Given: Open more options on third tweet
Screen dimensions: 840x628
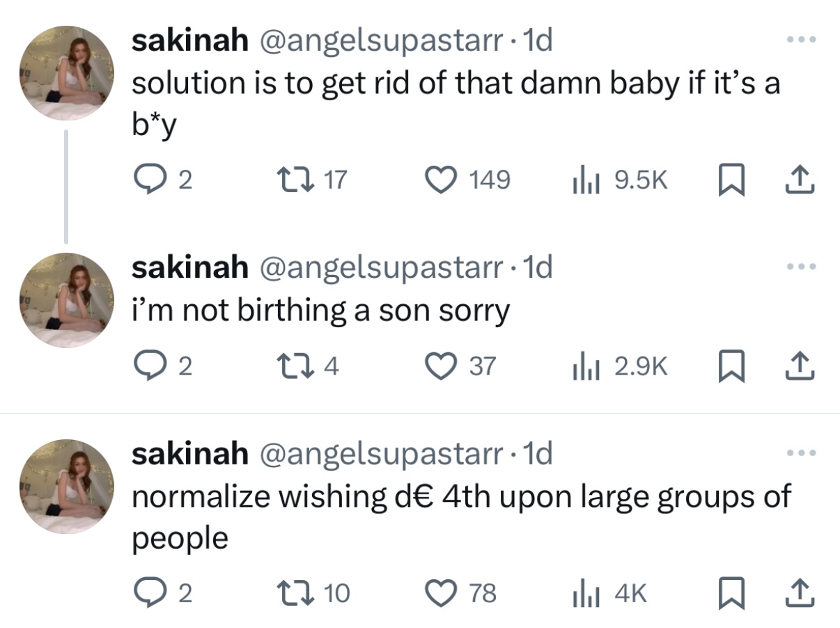Looking at the screenshot, I should tap(801, 453).
